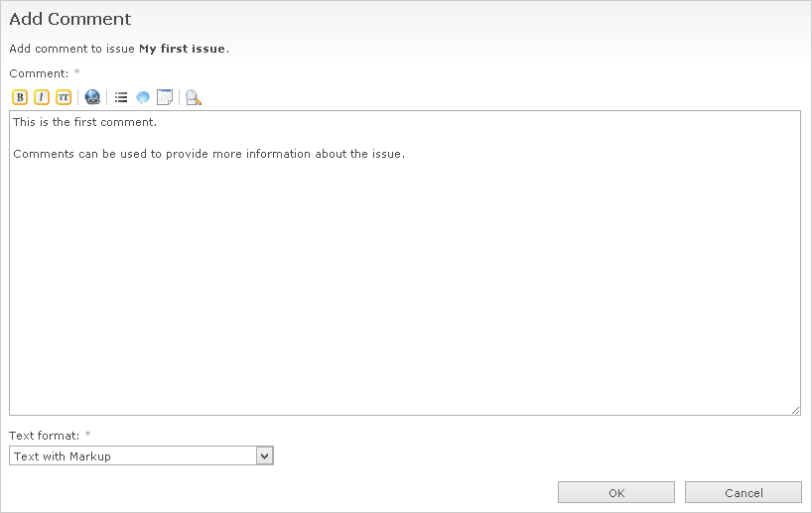Image resolution: width=812 pixels, height=513 pixels.
Task: Click the 'Comment:' field label
Action: point(39,73)
